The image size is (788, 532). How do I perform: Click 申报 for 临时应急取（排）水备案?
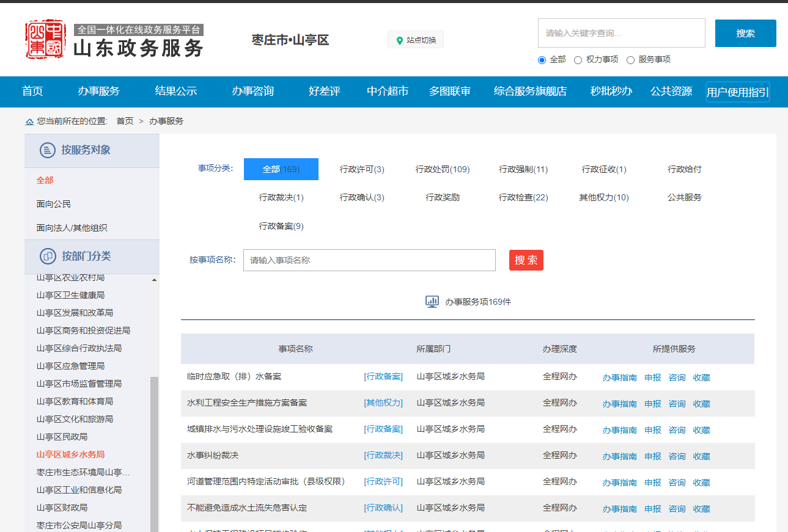coord(652,377)
